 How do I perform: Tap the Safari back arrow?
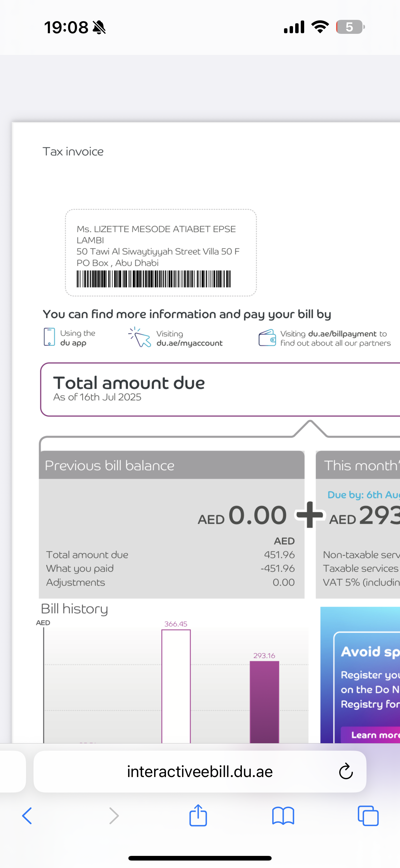(27, 816)
